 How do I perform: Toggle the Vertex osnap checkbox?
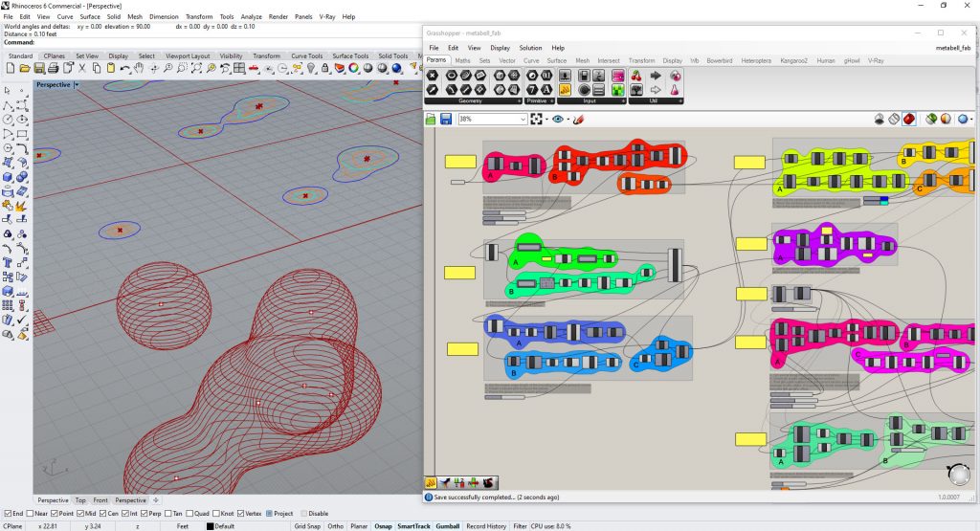[240, 514]
